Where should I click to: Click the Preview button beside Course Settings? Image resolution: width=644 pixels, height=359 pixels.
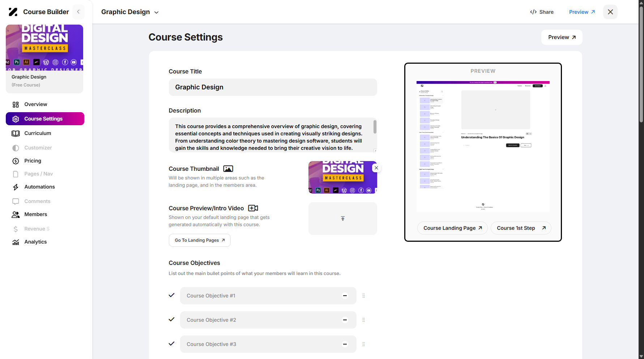(x=562, y=37)
